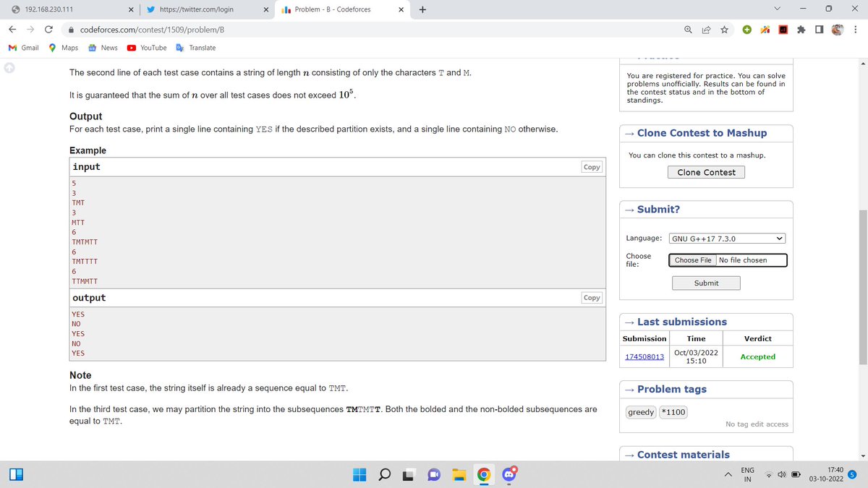Screen dimensions: 868x488
Task: Copy the example input
Action: click(x=592, y=167)
